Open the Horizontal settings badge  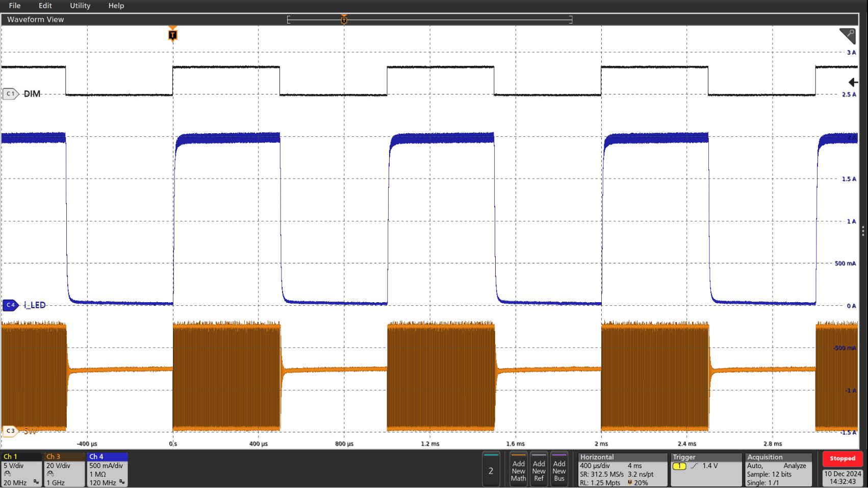click(623, 470)
